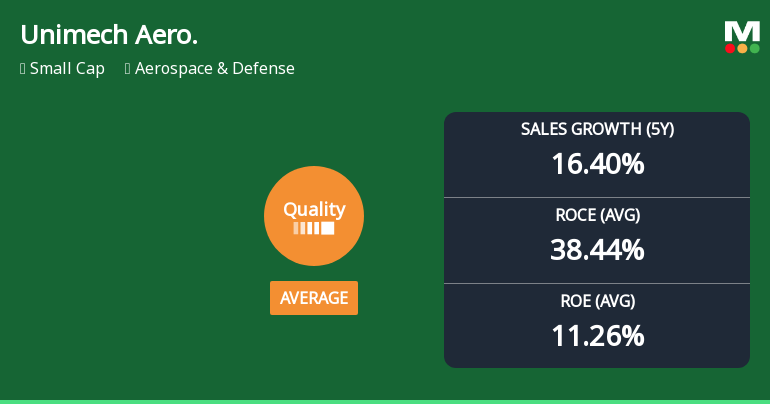The width and height of the screenshot is (770, 404).
Task: Click the icon before Small Cap
Action: (x=23, y=69)
